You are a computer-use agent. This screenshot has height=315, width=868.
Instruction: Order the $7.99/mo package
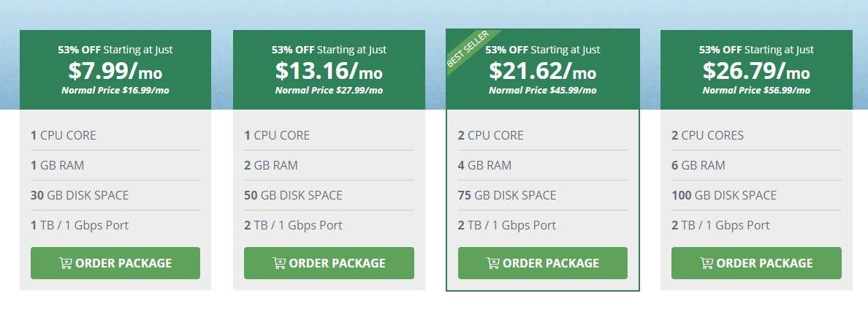click(x=115, y=263)
